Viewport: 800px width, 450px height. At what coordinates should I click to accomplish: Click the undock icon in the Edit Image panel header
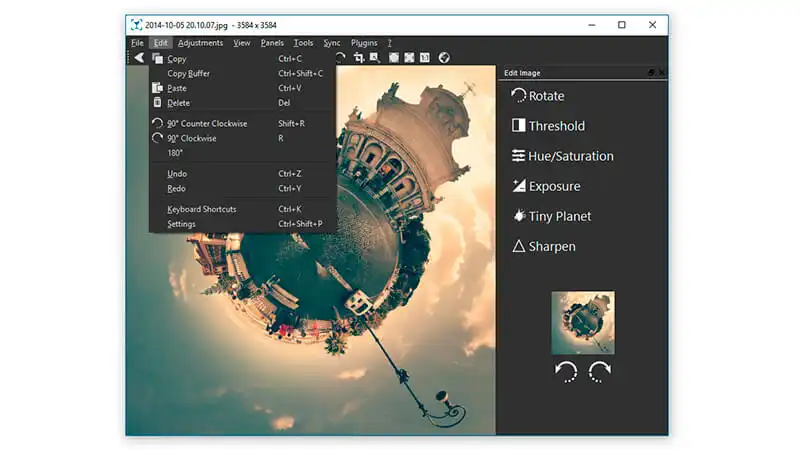pyautogui.click(x=651, y=73)
